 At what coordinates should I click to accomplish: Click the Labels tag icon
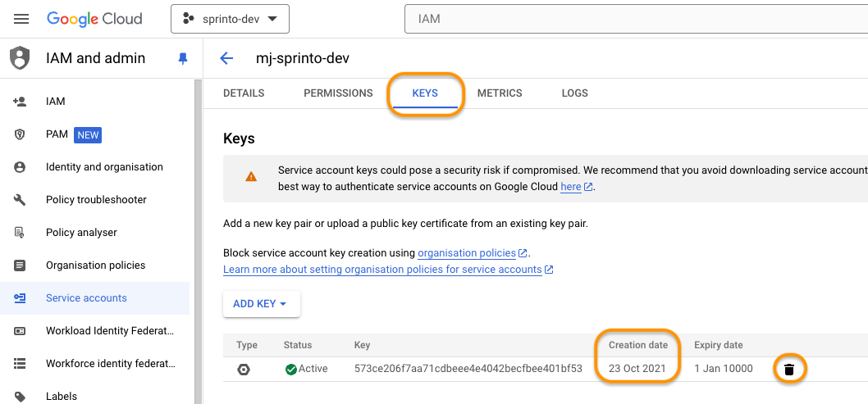(20, 397)
